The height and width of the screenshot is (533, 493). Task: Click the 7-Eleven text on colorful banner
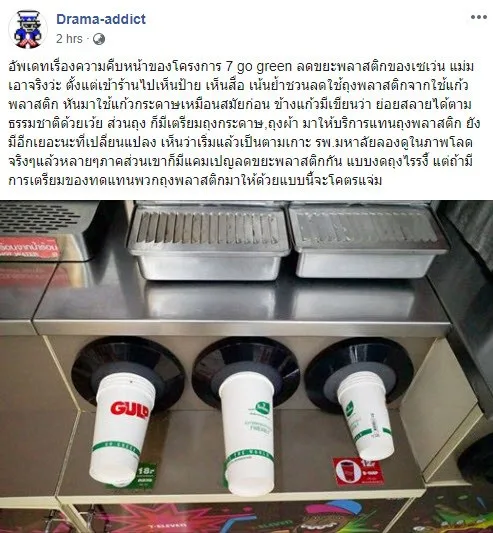tap(169, 526)
